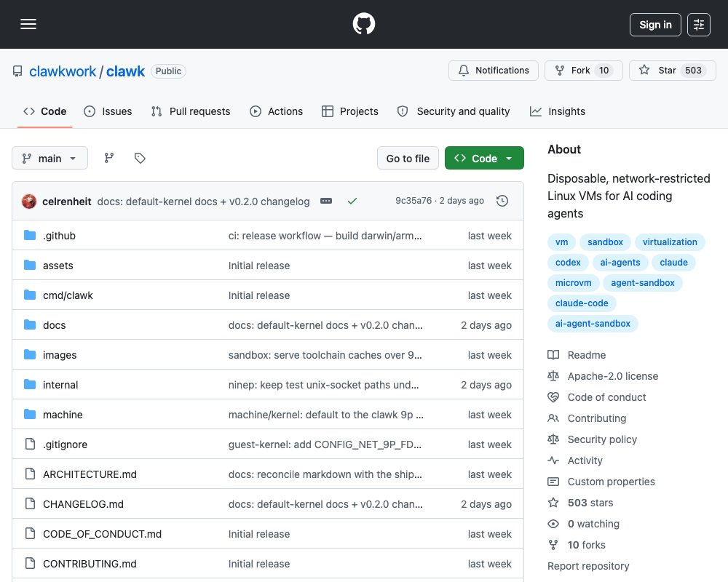Open the images folder icon
Viewport: 728px width, 582px height.
tap(30, 354)
